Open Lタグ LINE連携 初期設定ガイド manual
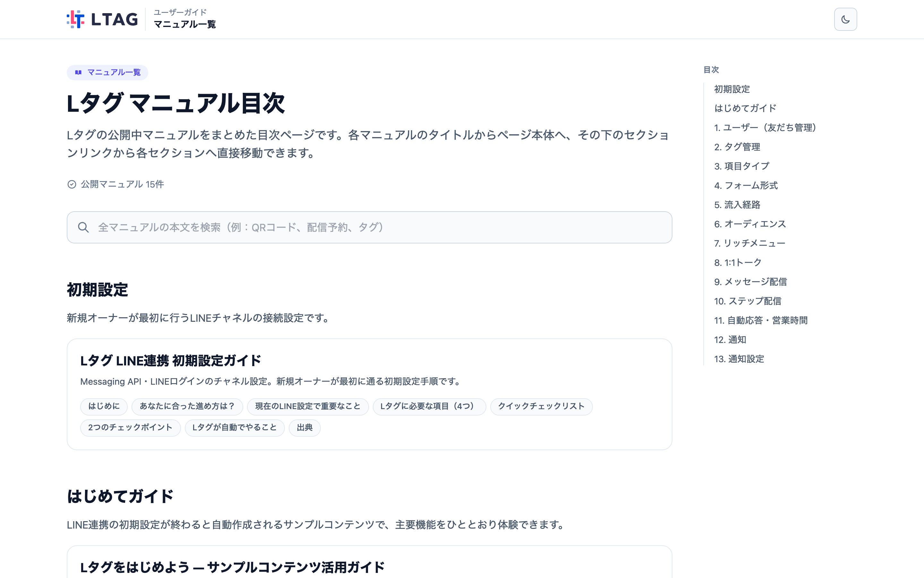This screenshot has height=578, width=924. tap(171, 361)
